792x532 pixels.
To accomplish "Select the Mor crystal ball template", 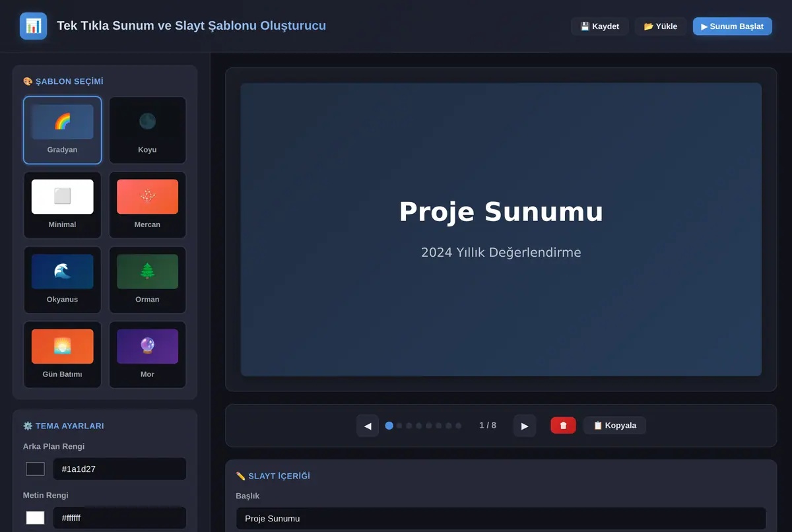I will (x=147, y=354).
